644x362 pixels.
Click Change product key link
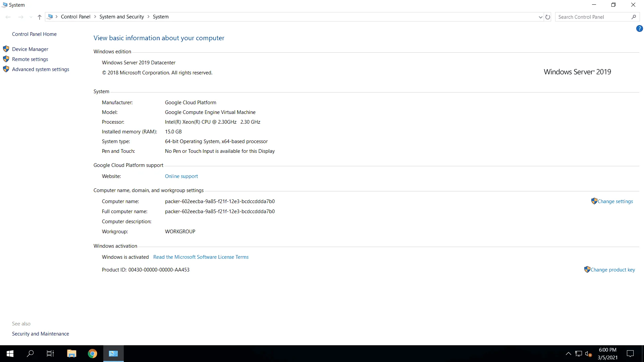(613, 270)
